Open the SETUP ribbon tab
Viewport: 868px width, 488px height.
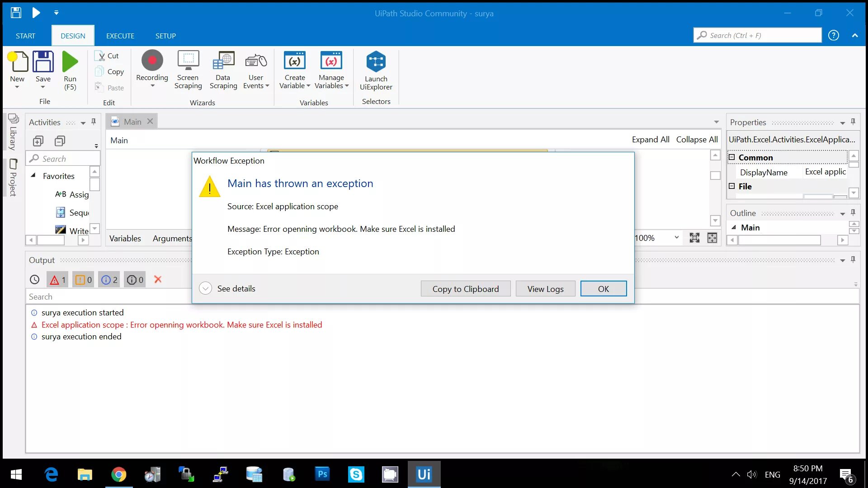(x=165, y=36)
